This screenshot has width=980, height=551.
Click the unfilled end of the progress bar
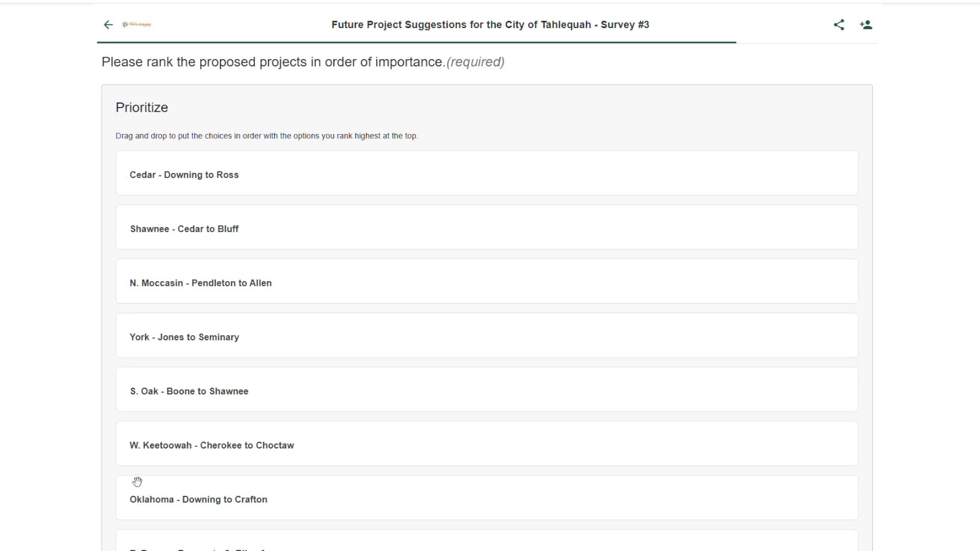point(806,43)
